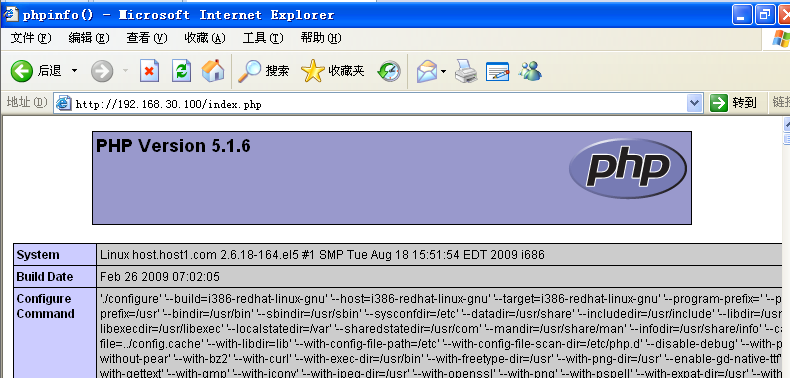
Task: Click the Mail envelope icon
Action: 427,71
